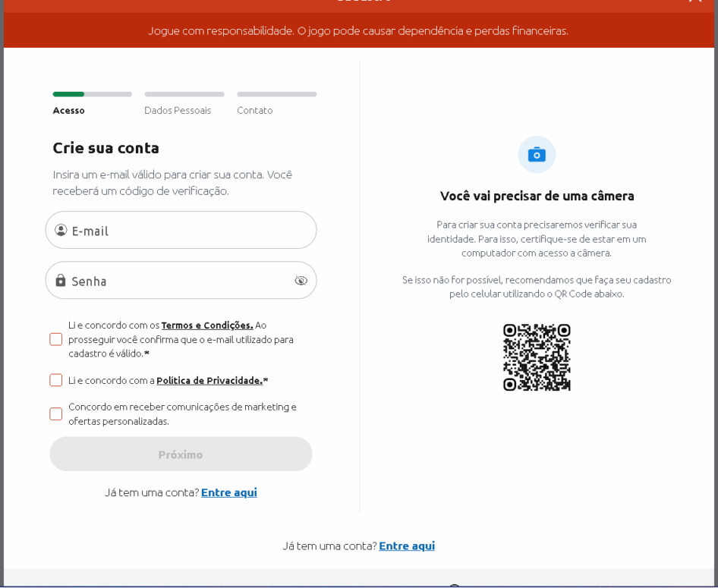Switch to the Contato step
Screen dimensions: 718x588
pos(254,111)
